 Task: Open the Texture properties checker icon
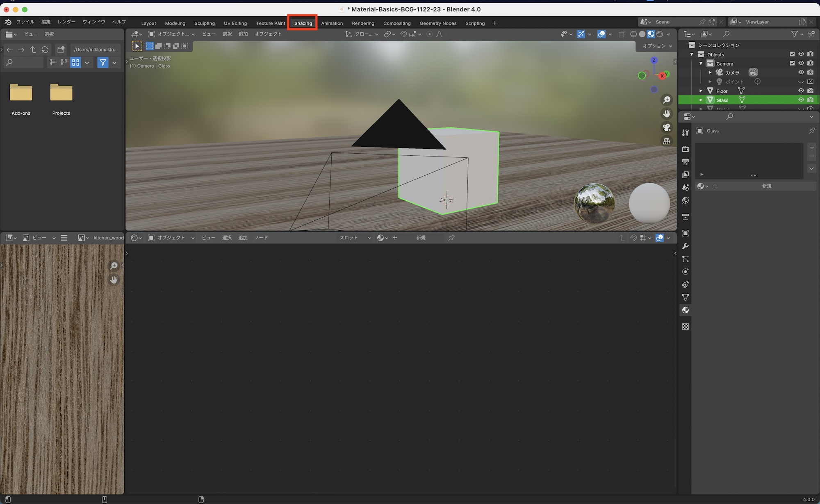click(685, 327)
